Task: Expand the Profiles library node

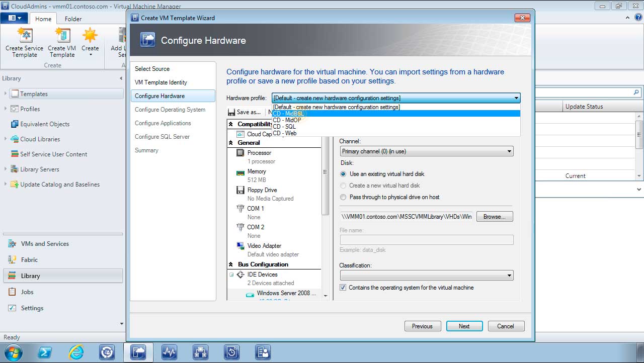Action: tap(6, 109)
